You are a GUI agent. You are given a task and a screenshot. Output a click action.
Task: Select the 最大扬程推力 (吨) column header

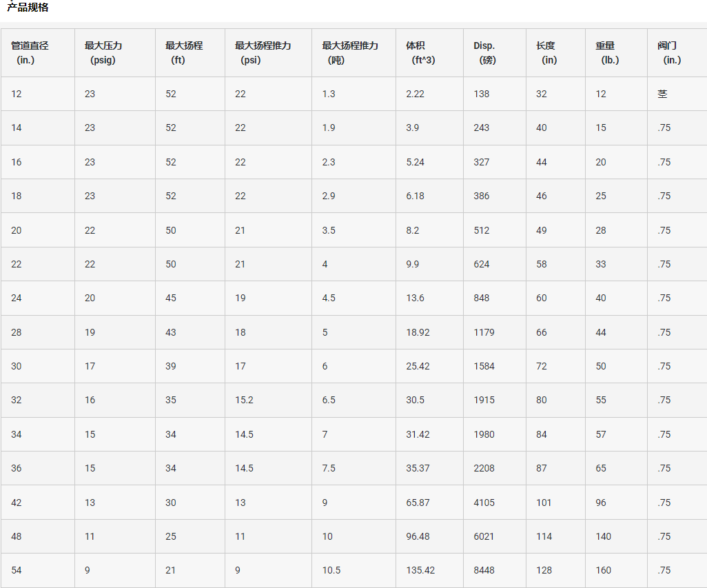coord(354,53)
